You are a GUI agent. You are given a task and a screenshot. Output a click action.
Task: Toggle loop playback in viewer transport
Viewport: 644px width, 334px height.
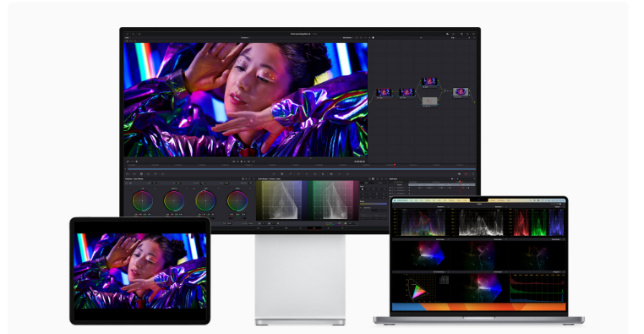[254, 162]
